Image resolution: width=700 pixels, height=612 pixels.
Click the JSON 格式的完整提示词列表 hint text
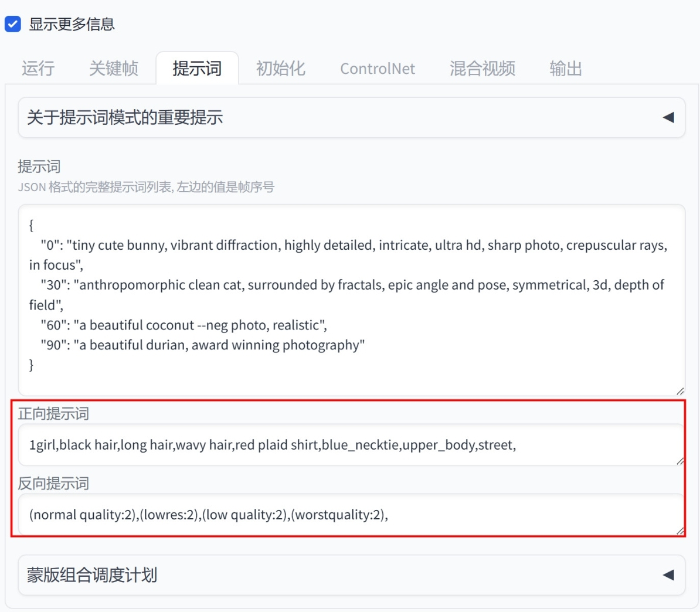[x=146, y=187]
